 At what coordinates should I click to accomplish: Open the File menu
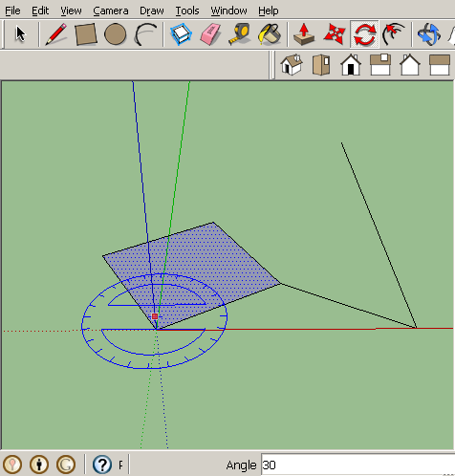[x=12, y=11]
